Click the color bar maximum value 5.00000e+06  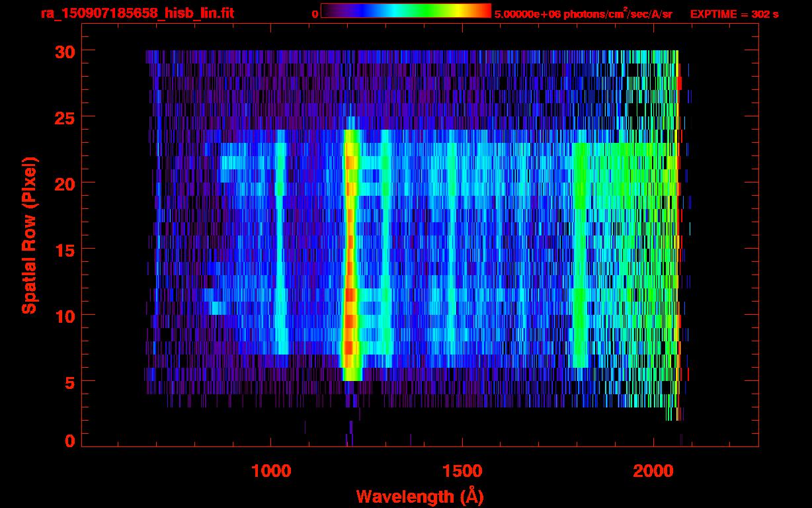(526, 14)
